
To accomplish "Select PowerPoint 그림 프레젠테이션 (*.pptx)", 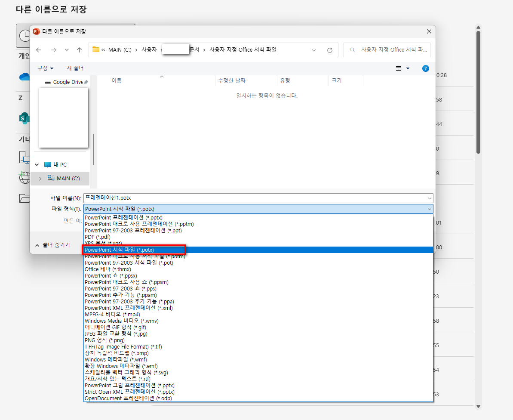I will [x=258, y=385].
